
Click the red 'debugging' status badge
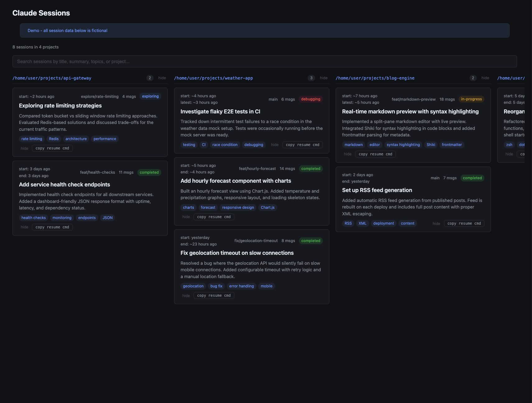point(311,99)
